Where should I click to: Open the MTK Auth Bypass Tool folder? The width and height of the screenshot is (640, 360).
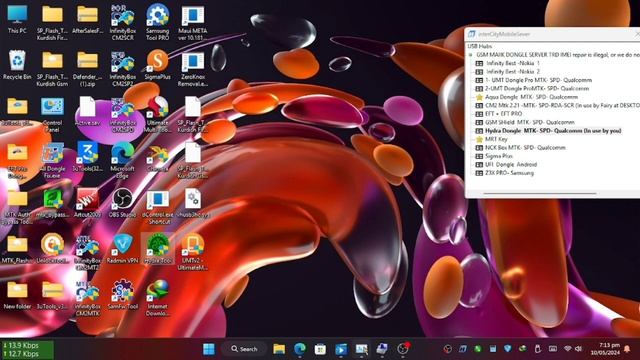[17, 206]
